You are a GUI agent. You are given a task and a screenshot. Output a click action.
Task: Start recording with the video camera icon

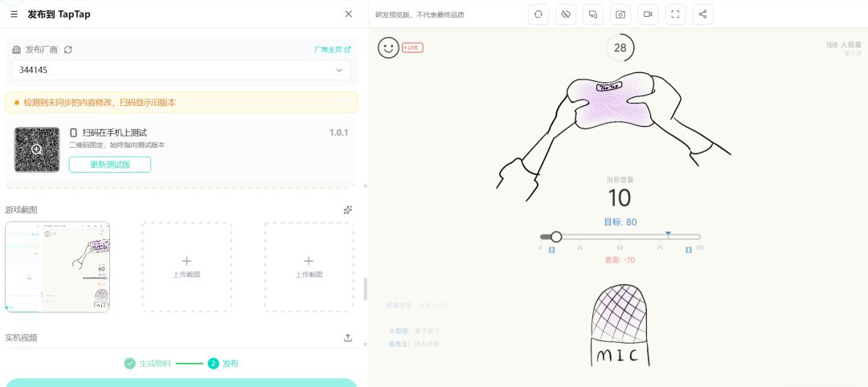[648, 14]
